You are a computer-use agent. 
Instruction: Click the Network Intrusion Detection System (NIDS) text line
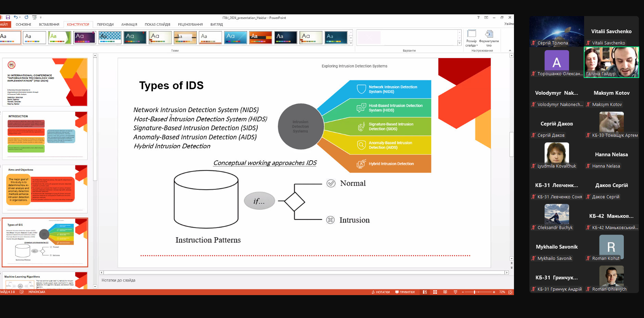[196, 110]
